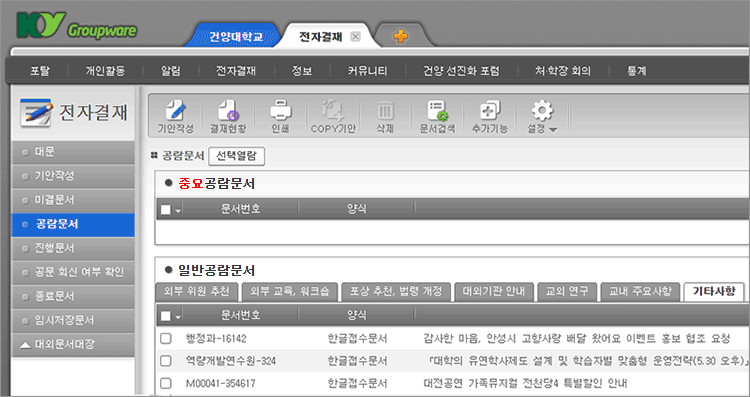Select the 포상 추천, 법령 개정 tab

click(396, 291)
